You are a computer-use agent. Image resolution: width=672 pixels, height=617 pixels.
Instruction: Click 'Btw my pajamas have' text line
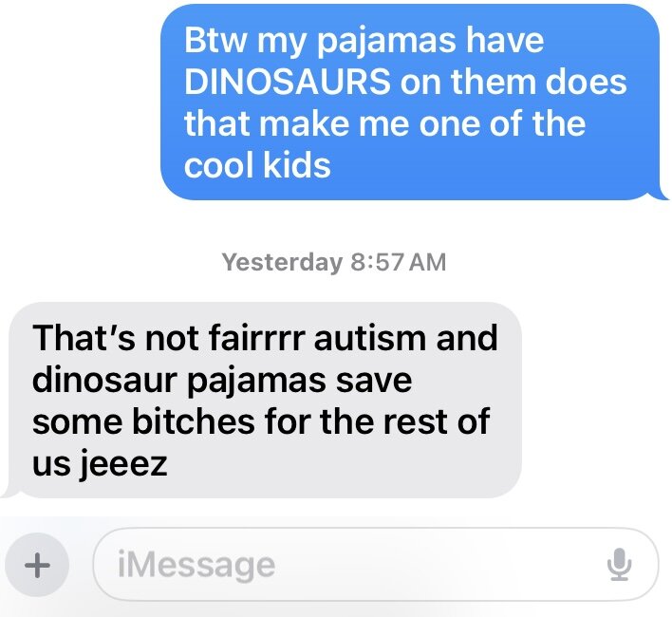[364, 41]
